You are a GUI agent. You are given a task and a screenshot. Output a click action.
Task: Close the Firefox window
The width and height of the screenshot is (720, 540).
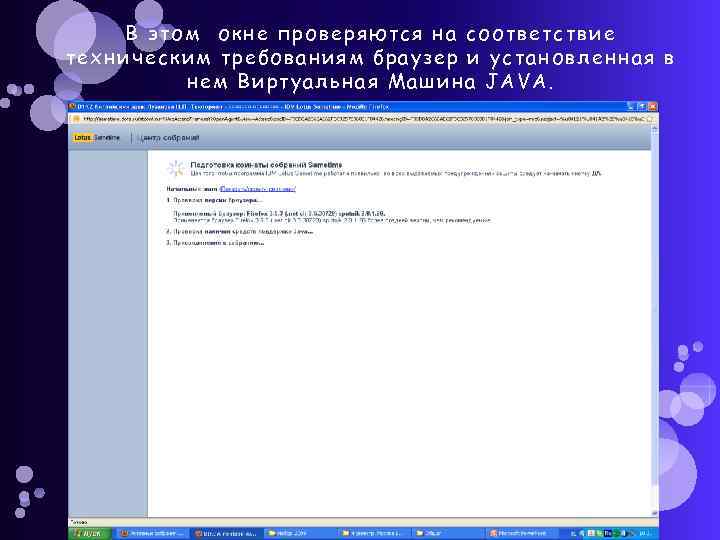[x=652, y=107]
